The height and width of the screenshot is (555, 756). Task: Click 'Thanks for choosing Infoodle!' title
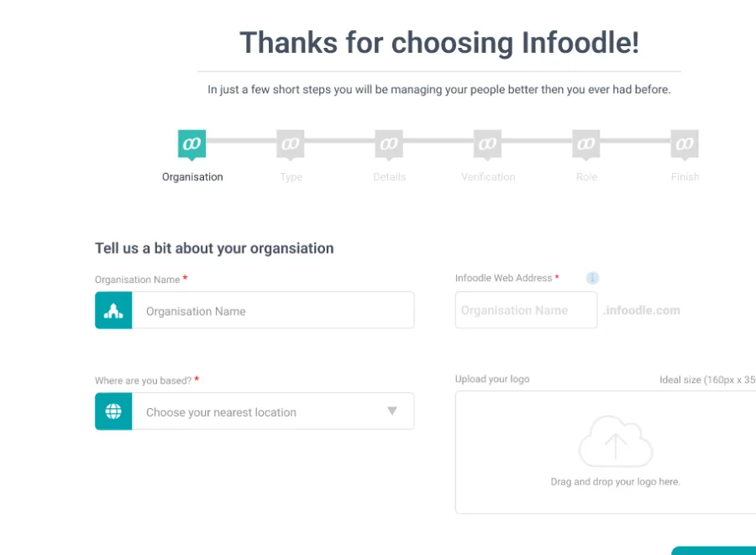click(439, 42)
